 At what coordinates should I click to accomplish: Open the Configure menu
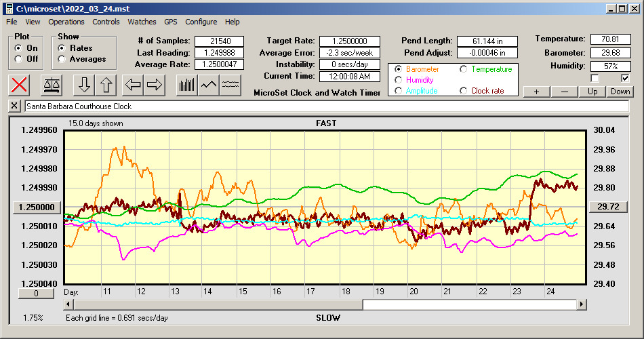coord(201,22)
